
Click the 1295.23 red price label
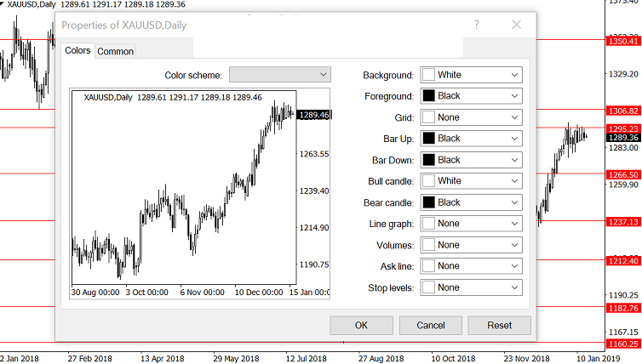pyautogui.click(x=623, y=128)
